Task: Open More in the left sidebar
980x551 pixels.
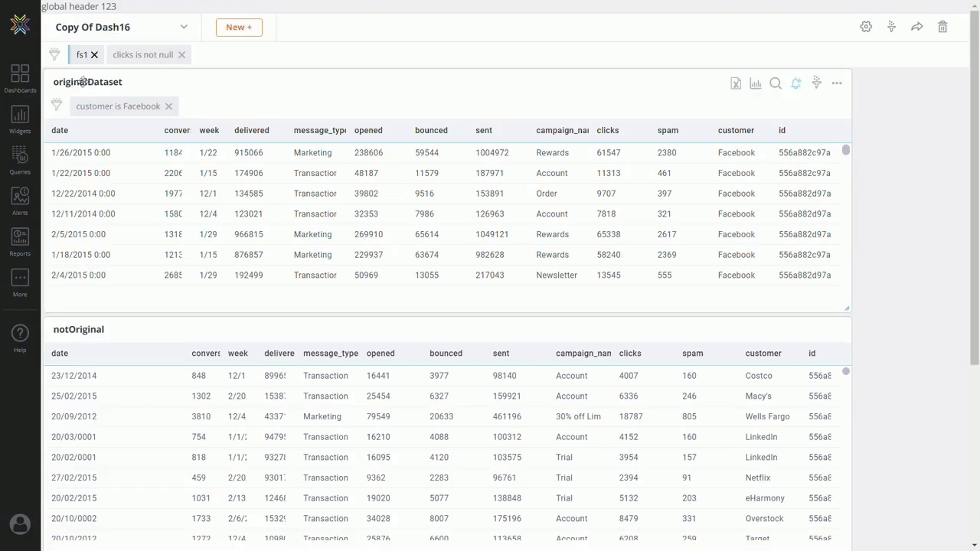Action: pos(20,282)
